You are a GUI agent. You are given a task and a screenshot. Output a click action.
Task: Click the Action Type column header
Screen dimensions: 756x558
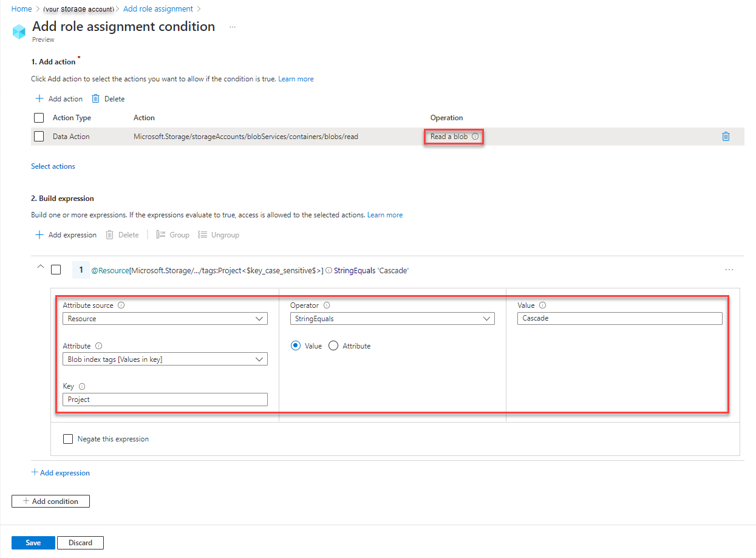[72, 118]
